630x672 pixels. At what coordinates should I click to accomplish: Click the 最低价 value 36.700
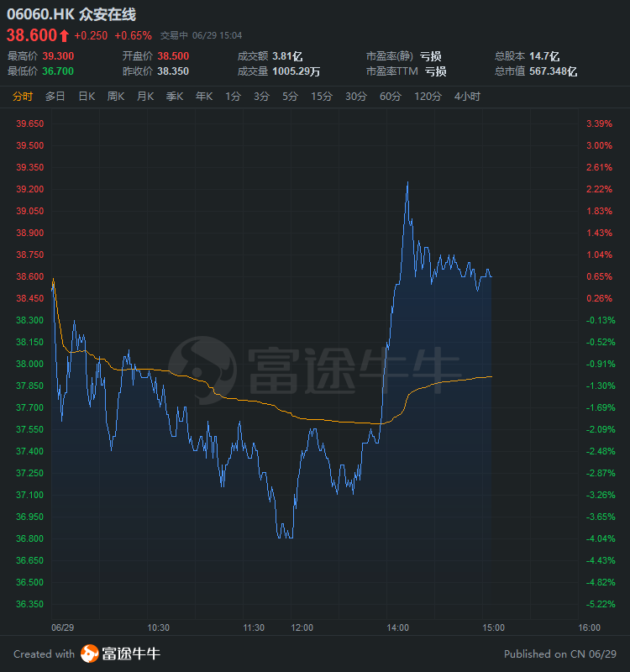(58, 71)
